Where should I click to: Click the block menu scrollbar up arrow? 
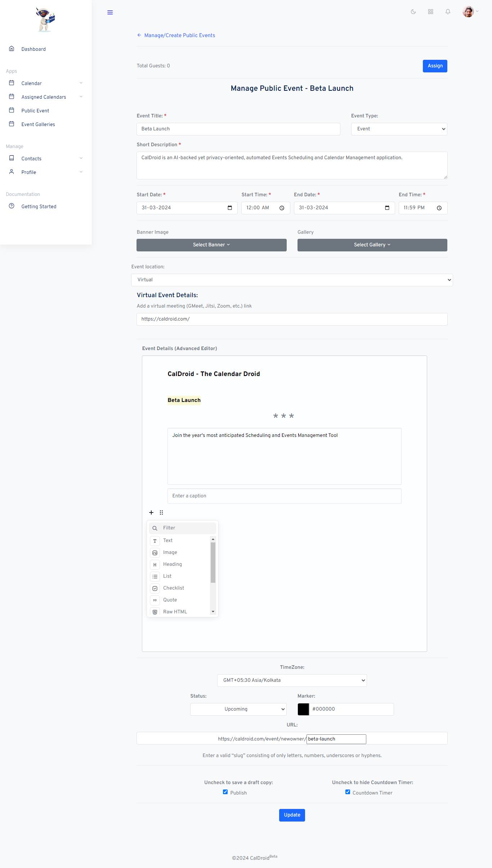click(x=213, y=539)
